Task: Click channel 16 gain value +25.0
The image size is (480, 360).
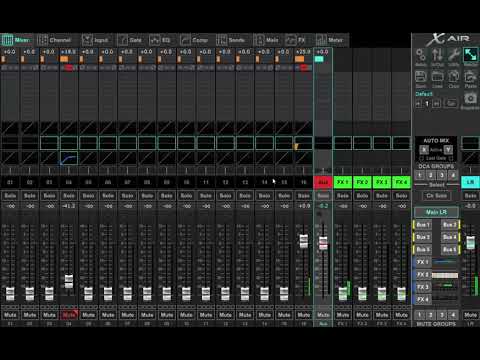Action: pos(303,52)
